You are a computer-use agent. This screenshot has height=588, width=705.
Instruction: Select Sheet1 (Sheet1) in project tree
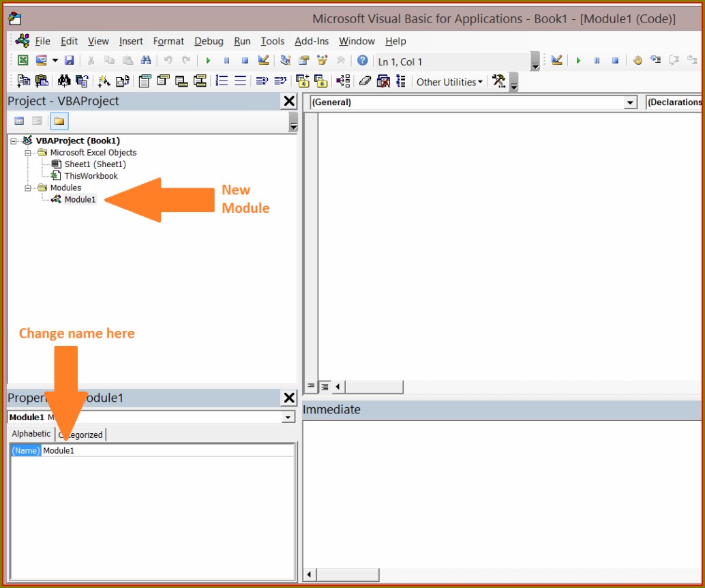(95, 164)
